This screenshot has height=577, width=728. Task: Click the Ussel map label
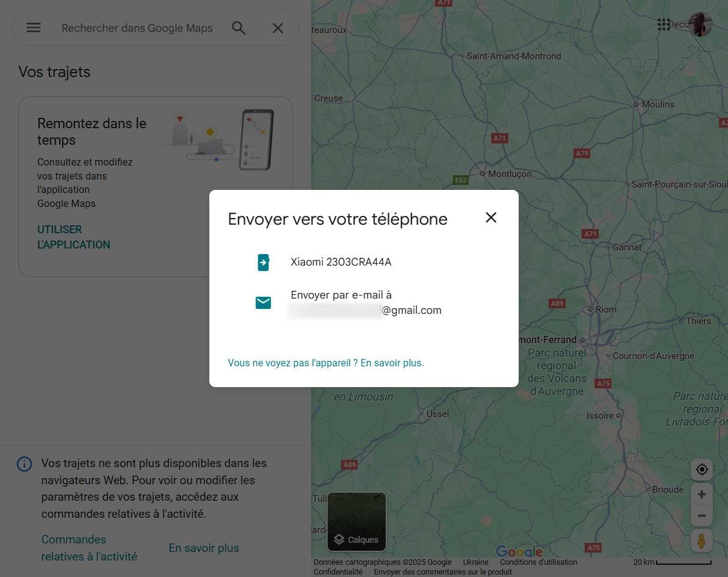click(438, 414)
